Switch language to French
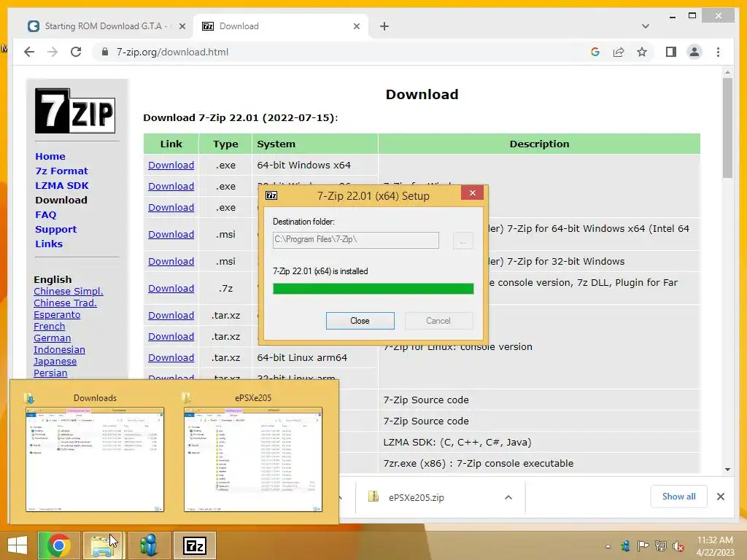Screen dimensions: 747x560 coord(49,326)
